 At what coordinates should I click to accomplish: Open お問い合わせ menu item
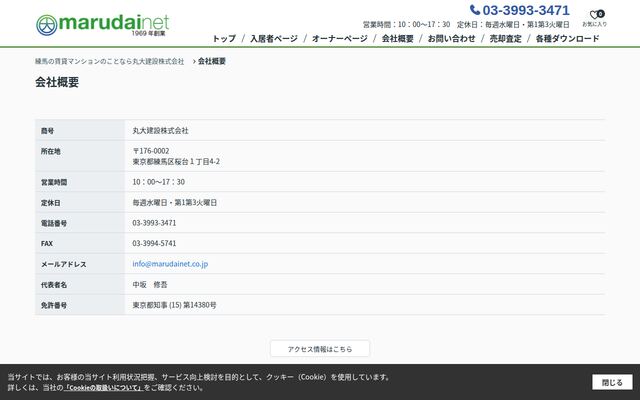point(451,39)
